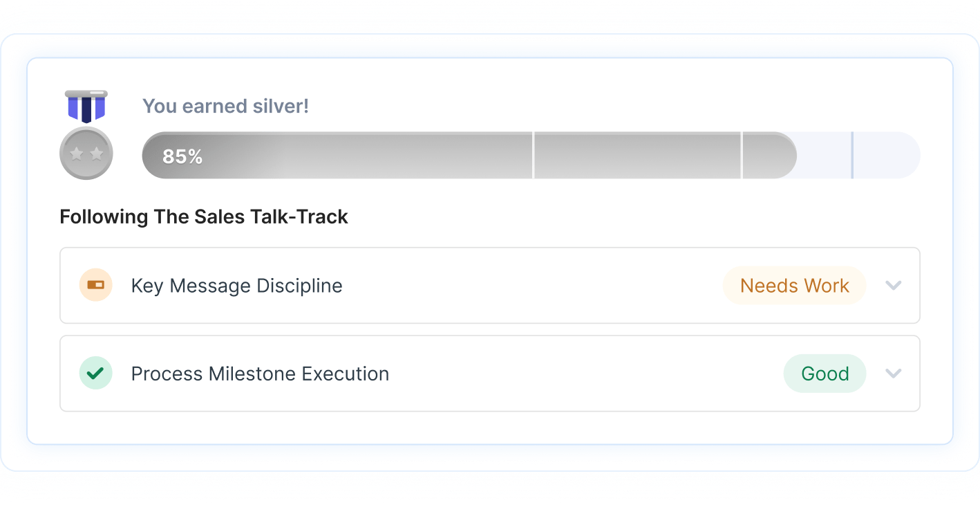980x505 pixels.
Task: Click the Process Milestone Execution row label
Action: [259, 373]
